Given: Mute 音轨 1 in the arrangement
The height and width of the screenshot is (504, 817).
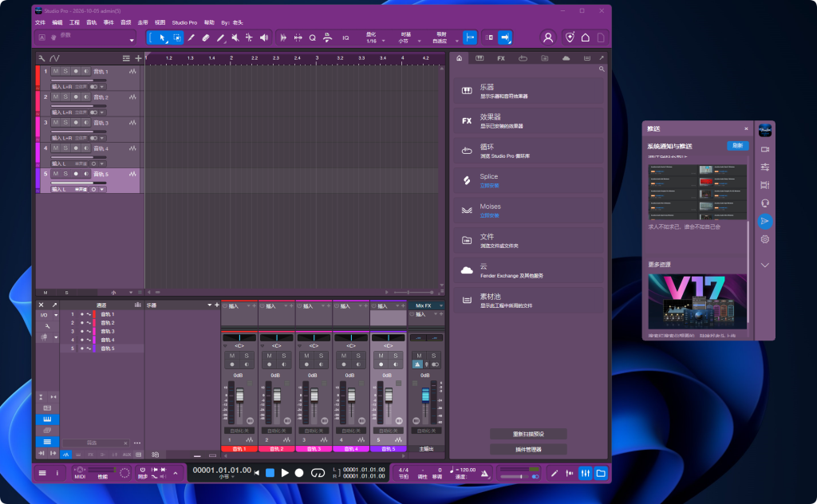Looking at the screenshot, I should (x=56, y=71).
